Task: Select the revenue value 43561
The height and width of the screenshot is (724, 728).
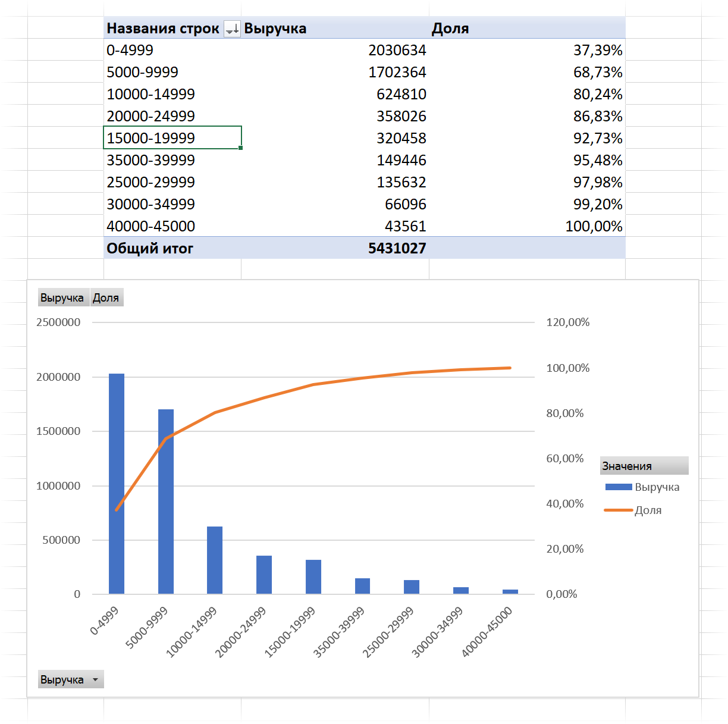Action: 335,227
